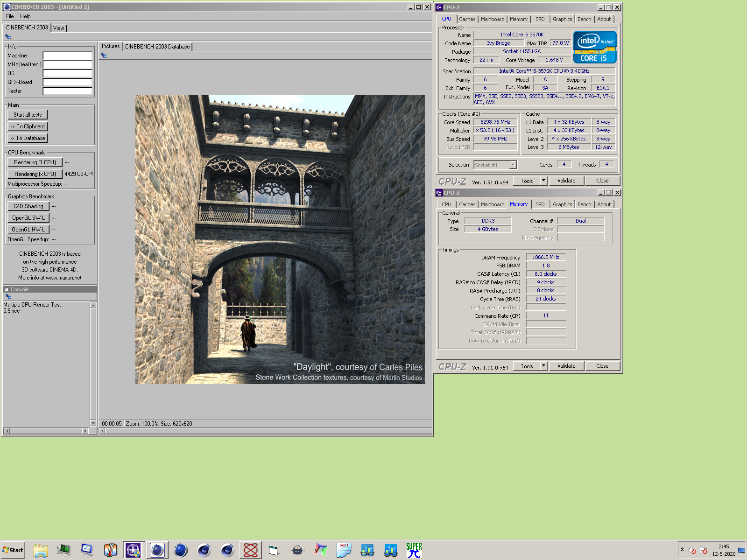
Task: Open the Windows Start button
Action: pyautogui.click(x=13, y=550)
